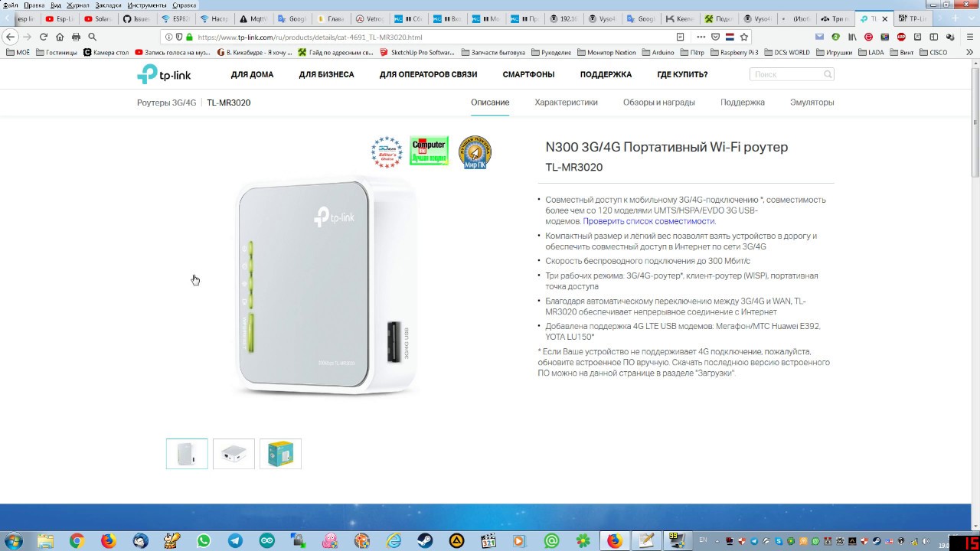Click the Editor's Choice award badge

tap(387, 152)
